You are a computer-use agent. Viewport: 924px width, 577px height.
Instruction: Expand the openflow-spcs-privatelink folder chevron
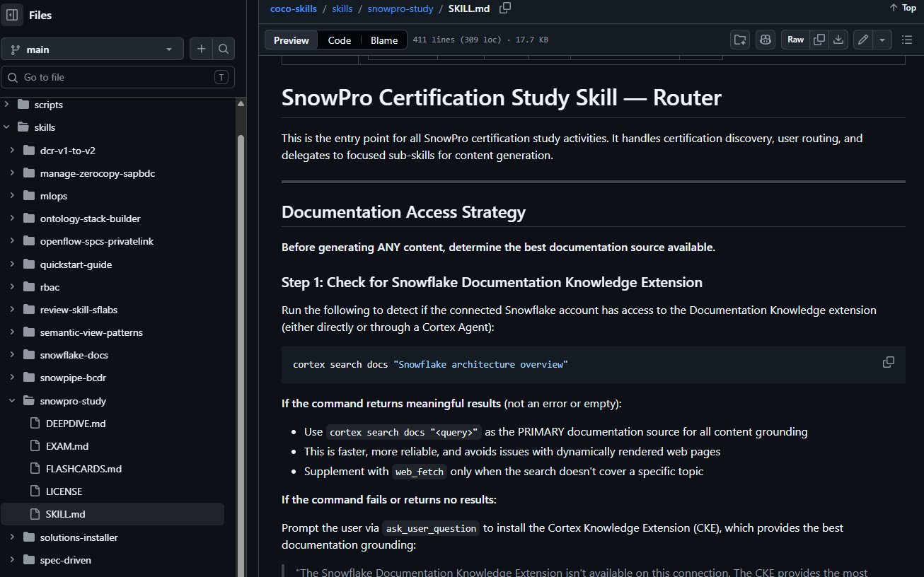pos(12,241)
